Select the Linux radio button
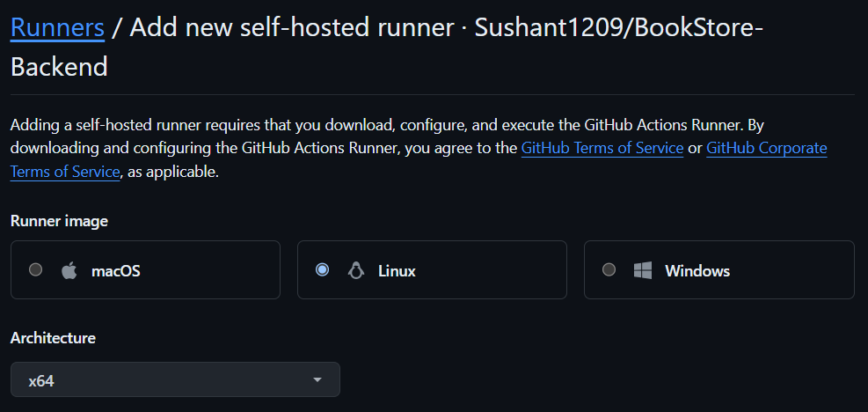This screenshot has height=412, width=868. tap(322, 270)
